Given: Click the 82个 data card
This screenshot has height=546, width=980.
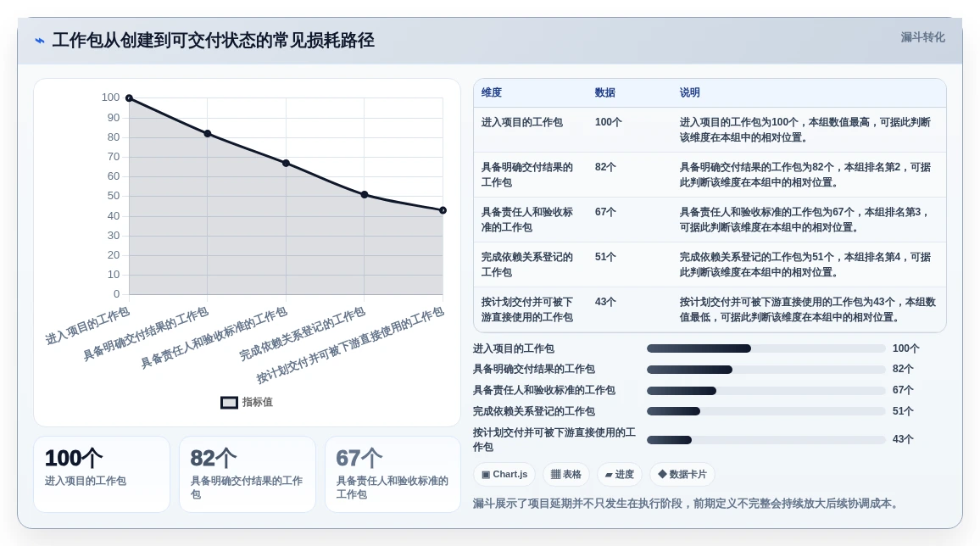Looking at the screenshot, I should pyautogui.click(x=248, y=474).
